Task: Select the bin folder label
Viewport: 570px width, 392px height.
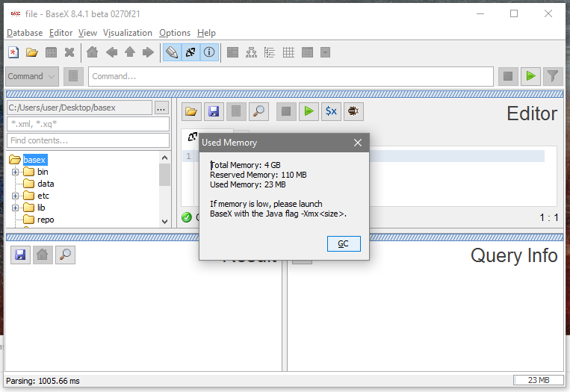Action: pyautogui.click(x=43, y=172)
